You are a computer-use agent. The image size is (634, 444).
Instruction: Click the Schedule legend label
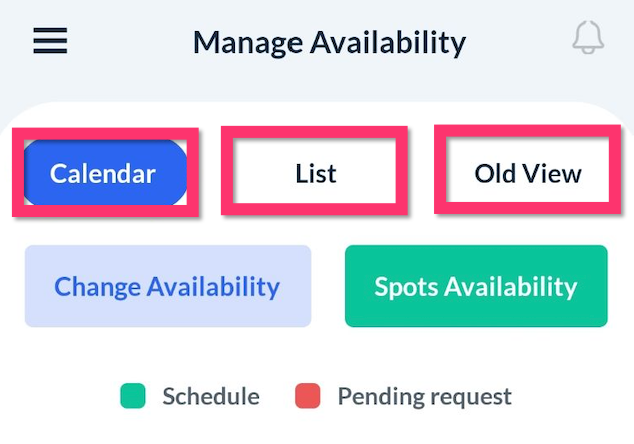210,396
